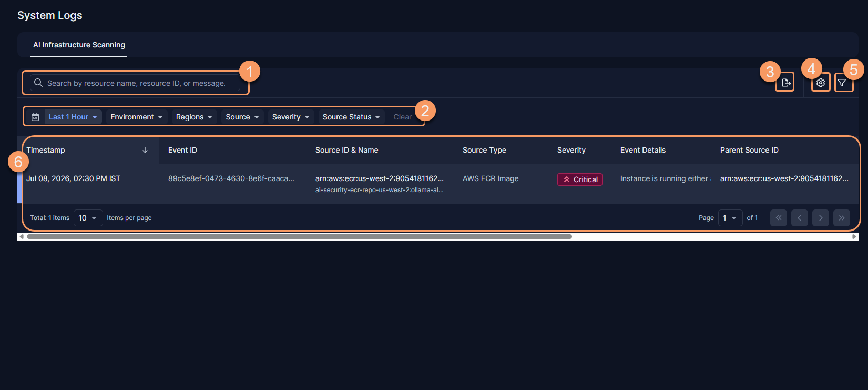Viewport: 868px width, 390px height.
Task: Click event ID 89c5e8ef-0473-4630-8e6f-caaca...
Action: 231,178
